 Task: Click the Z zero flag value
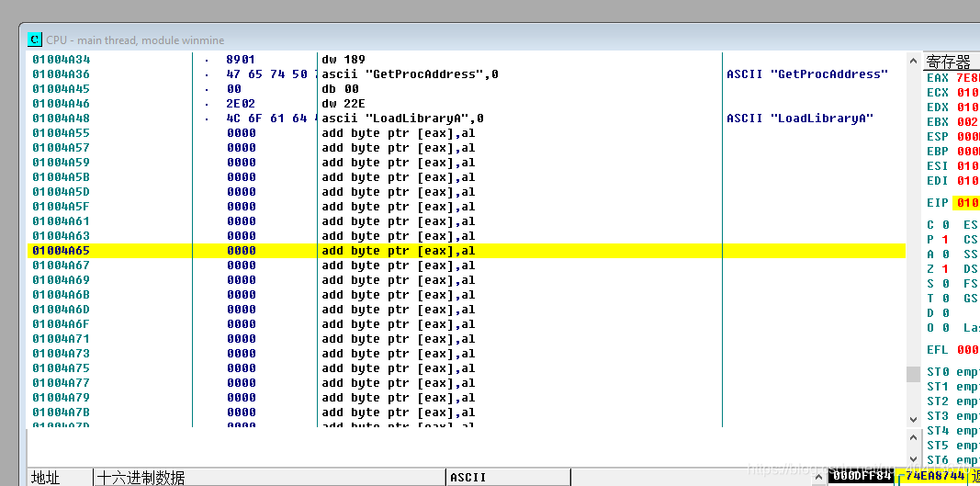[x=946, y=269]
